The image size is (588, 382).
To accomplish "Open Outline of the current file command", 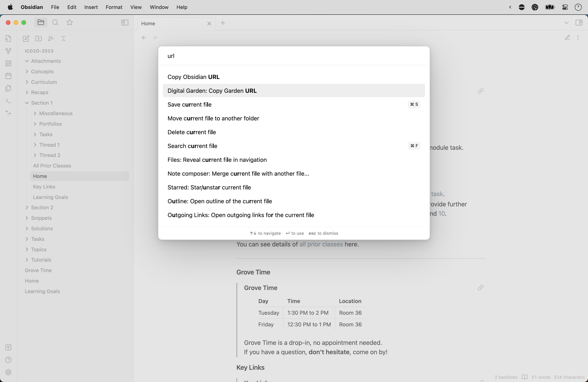I will tap(294, 201).
